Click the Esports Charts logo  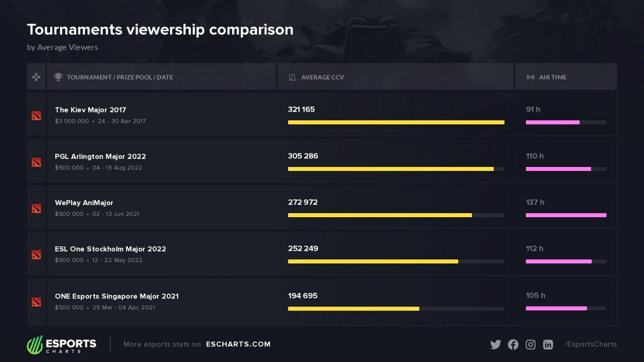tap(62, 345)
